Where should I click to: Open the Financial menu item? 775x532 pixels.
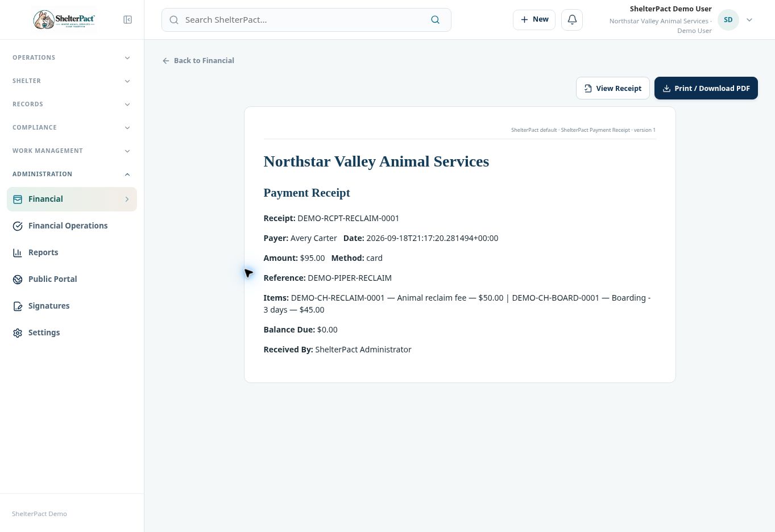coord(72,199)
